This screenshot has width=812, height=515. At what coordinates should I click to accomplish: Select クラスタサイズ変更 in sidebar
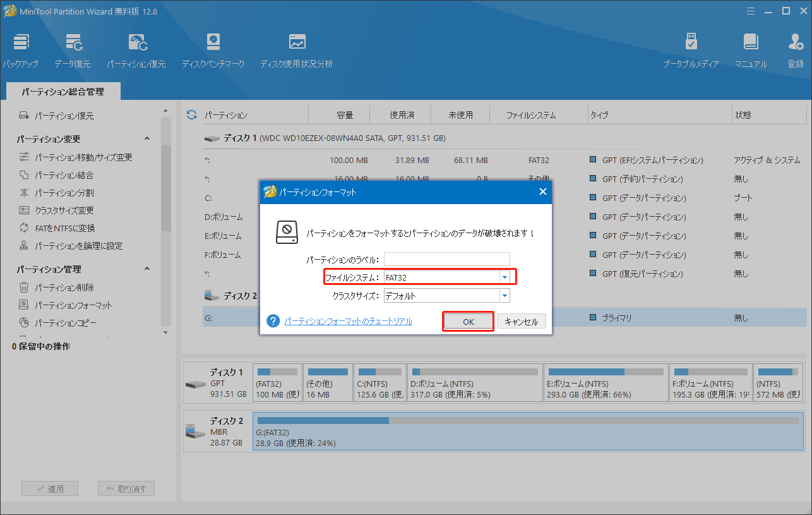tap(64, 210)
